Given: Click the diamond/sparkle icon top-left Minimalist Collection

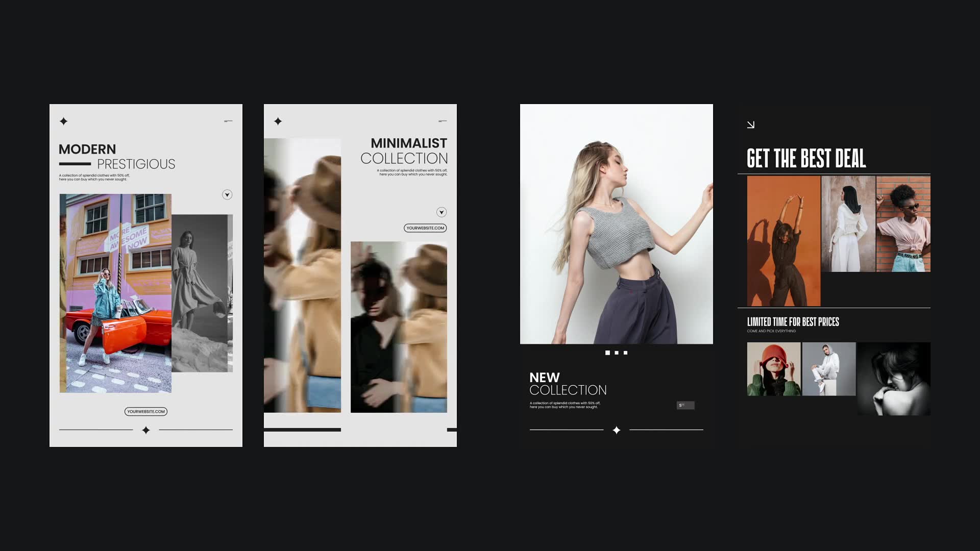Looking at the screenshot, I should click(278, 121).
